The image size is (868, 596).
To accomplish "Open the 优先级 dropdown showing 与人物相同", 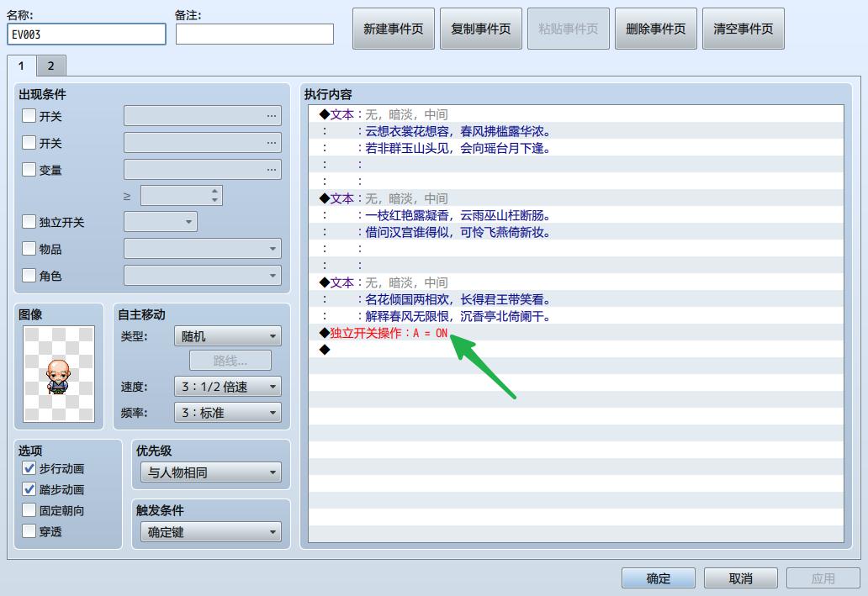I will (211, 472).
